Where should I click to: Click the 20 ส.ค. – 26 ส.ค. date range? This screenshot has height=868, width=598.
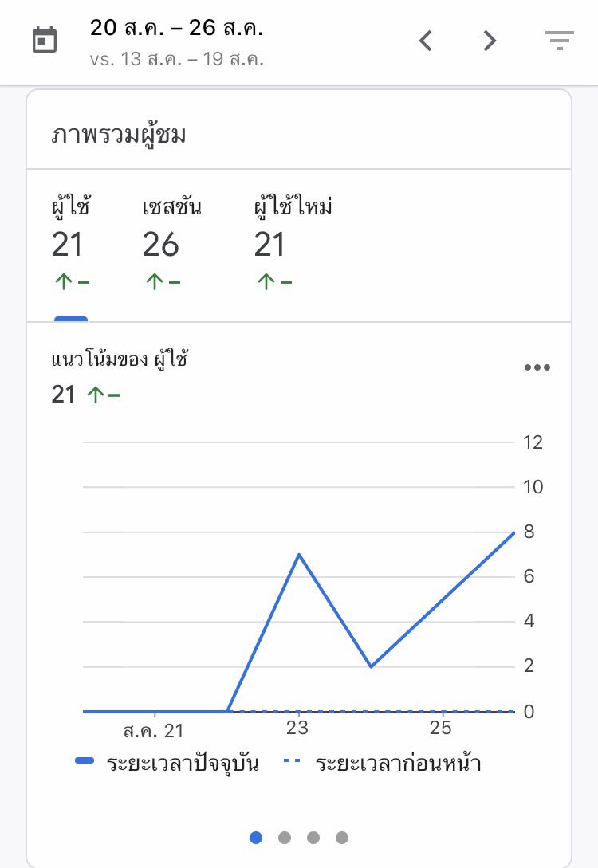(176, 29)
